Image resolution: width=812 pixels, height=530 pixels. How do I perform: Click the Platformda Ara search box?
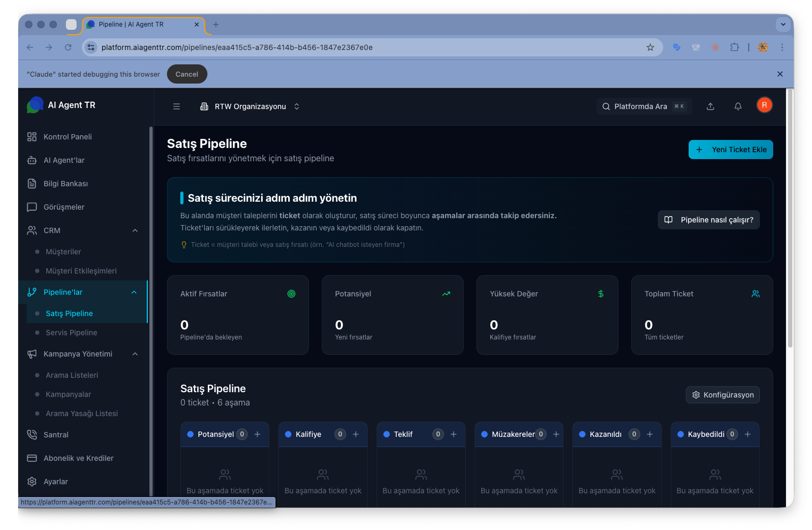pyautogui.click(x=644, y=106)
